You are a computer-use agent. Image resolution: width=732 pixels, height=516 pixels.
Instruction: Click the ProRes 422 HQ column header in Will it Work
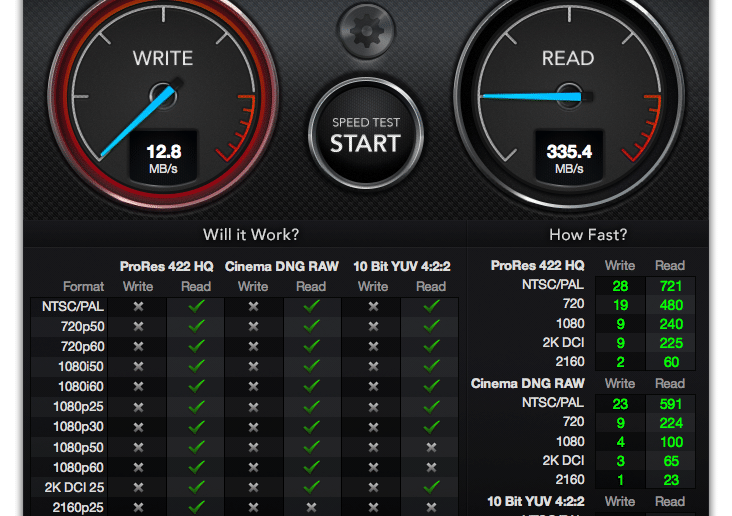[167, 266]
